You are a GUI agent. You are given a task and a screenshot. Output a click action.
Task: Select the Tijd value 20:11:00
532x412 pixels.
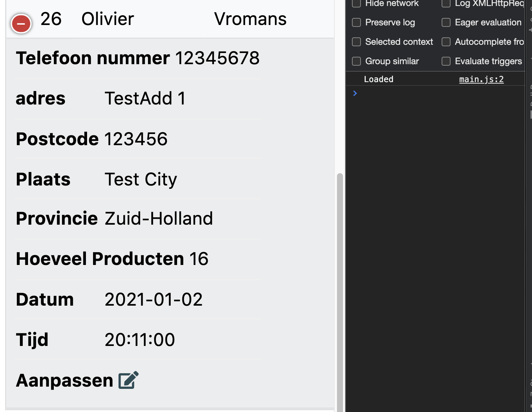coord(140,340)
